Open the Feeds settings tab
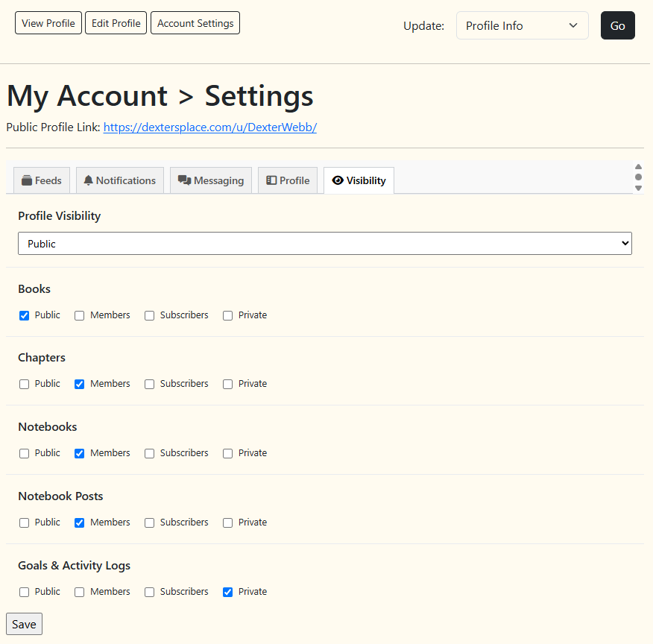This screenshot has width=653, height=644. [x=42, y=180]
